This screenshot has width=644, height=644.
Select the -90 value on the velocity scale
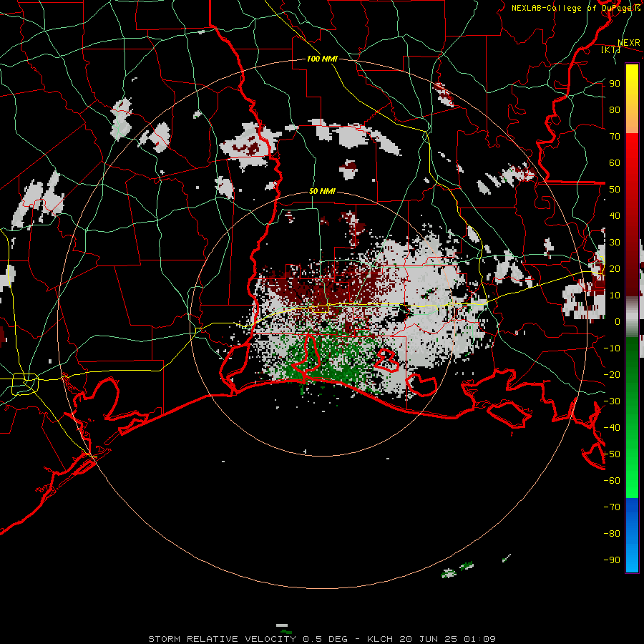[612, 560]
